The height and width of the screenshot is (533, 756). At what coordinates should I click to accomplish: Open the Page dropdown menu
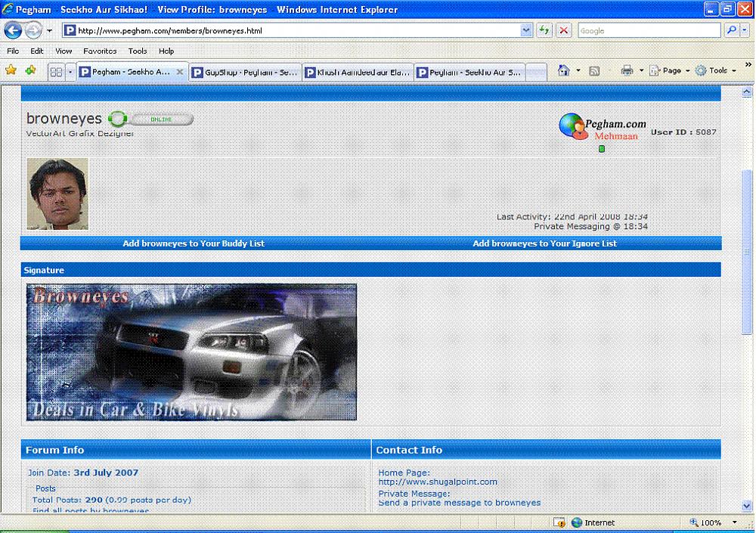pyautogui.click(x=671, y=70)
